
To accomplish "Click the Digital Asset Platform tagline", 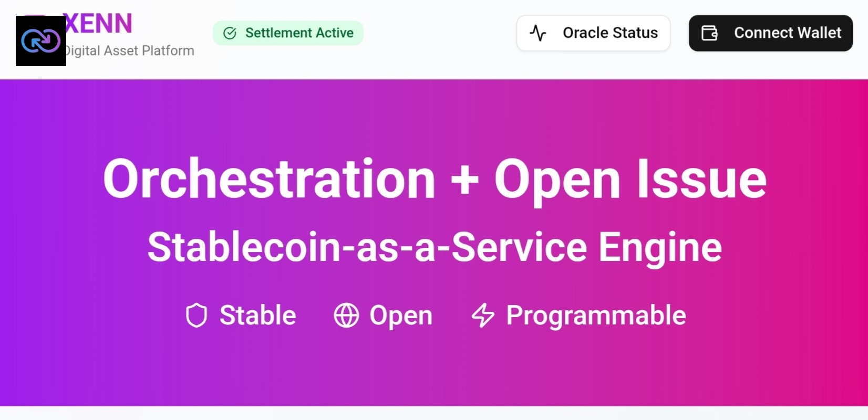I will [129, 51].
